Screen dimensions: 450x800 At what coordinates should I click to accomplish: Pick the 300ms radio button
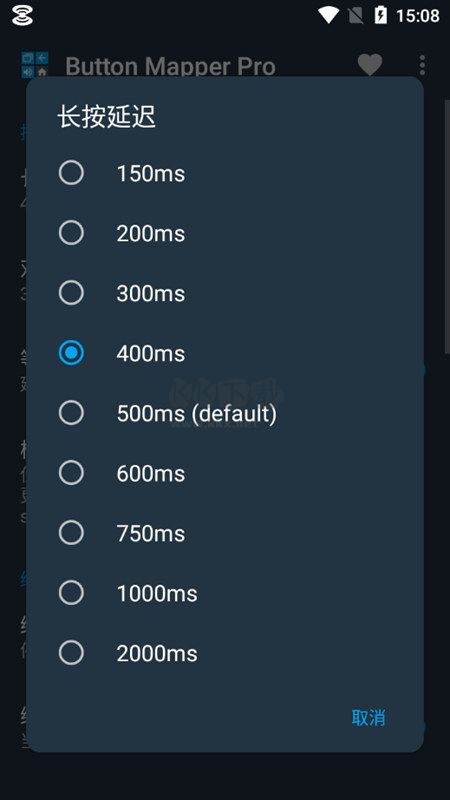click(71, 293)
